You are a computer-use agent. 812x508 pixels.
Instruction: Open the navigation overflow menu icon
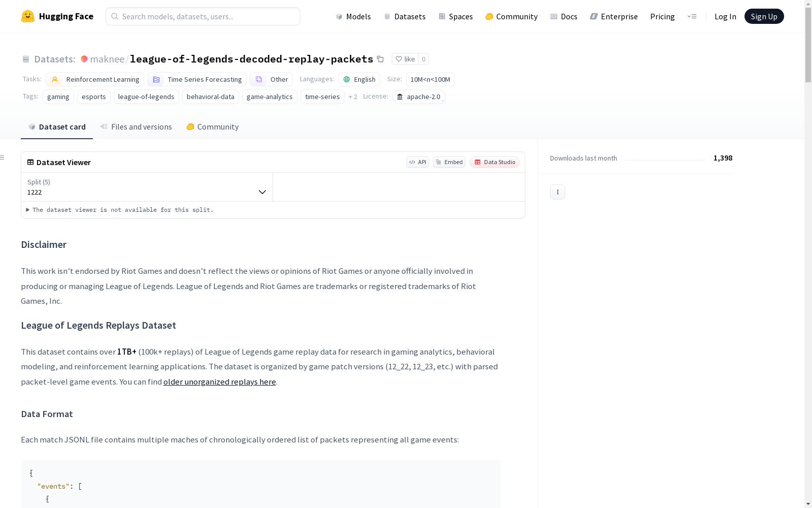click(692, 16)
